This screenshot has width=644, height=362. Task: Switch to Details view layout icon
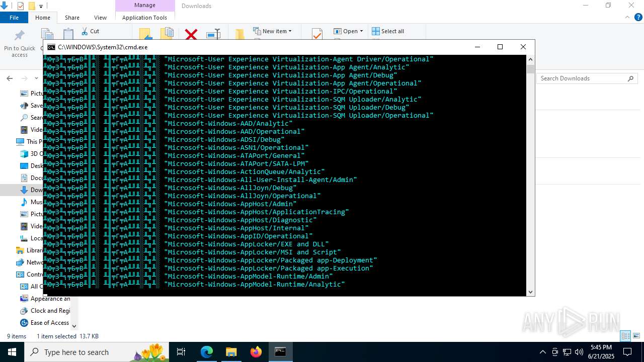pos(625,336)
